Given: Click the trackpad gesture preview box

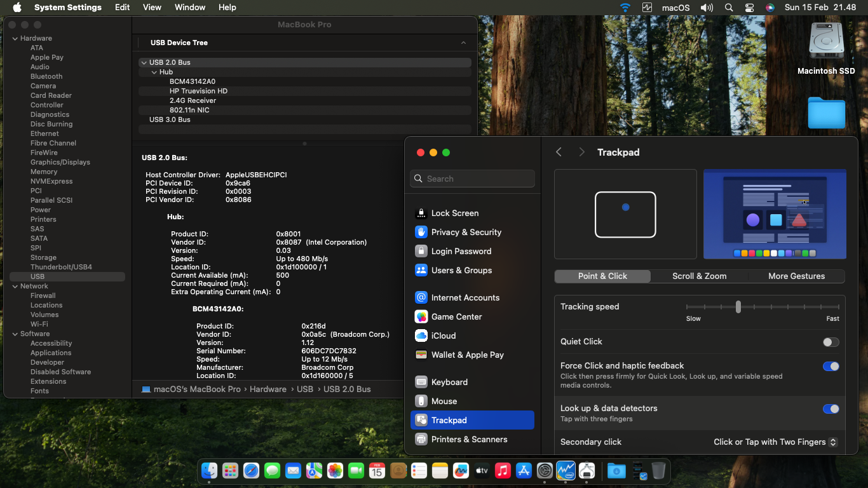Looking at the screenshot, I should click(x=625, y=214).
